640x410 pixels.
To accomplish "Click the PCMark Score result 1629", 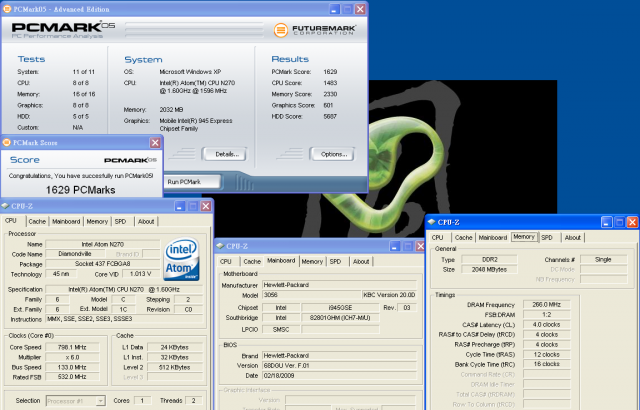I will [x=330, y=72].
